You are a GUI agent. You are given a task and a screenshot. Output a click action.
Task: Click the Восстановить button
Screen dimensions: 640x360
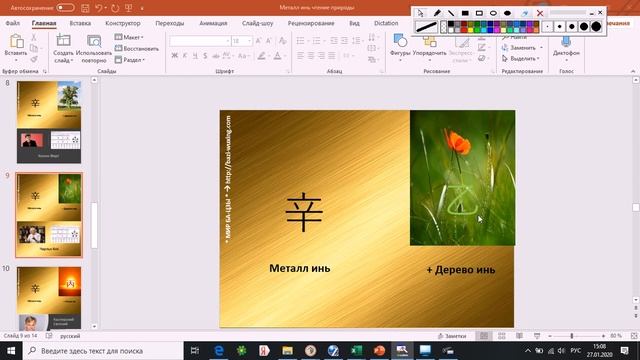pyautogui.click(x=137, y=49)
